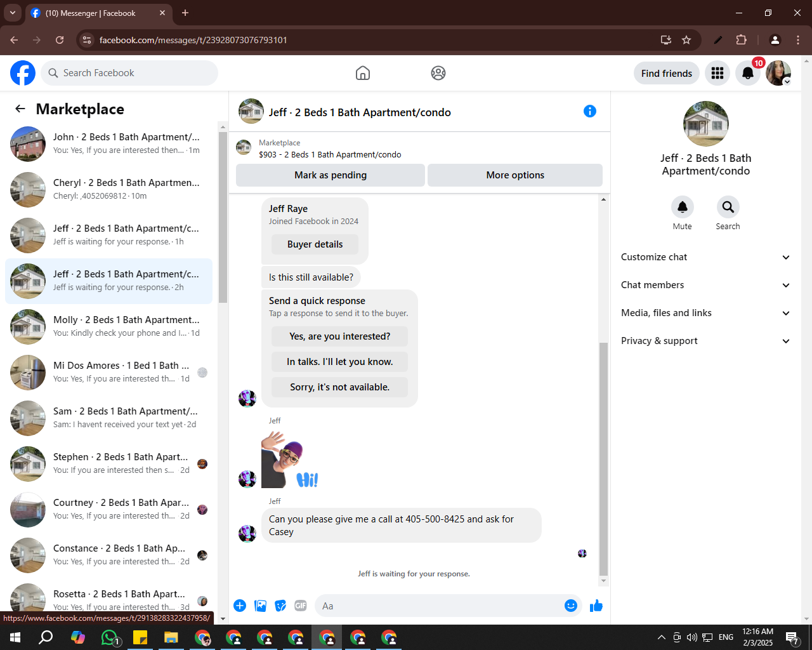Choose a sticker icon in composer

pyautogui.click(x=280, y=606)
